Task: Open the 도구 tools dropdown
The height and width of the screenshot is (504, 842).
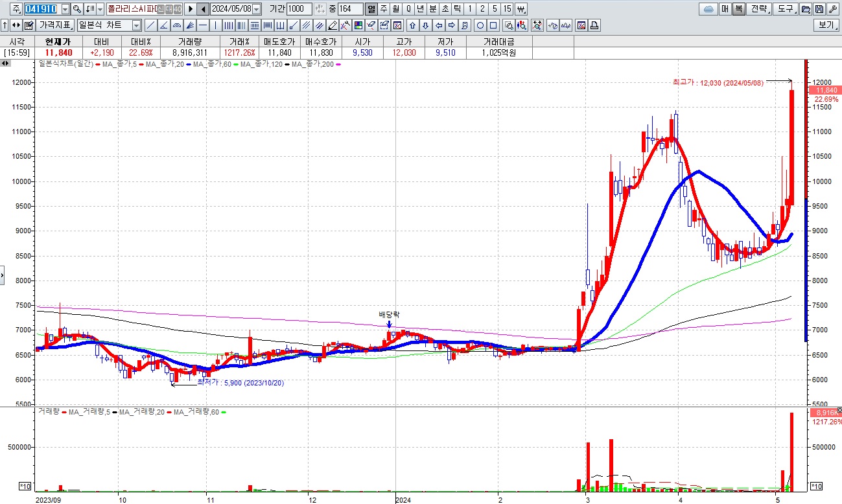Action: (x=786, y=9)
